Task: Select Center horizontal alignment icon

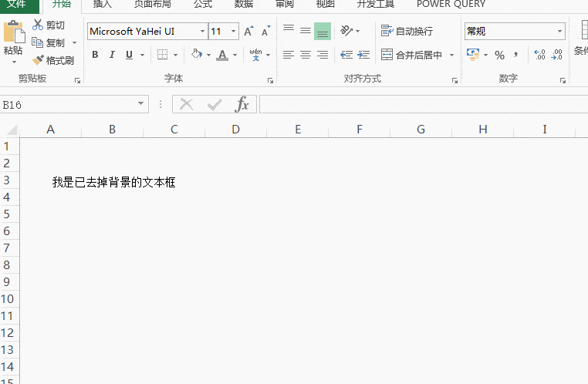Action: tap(306, 55)
